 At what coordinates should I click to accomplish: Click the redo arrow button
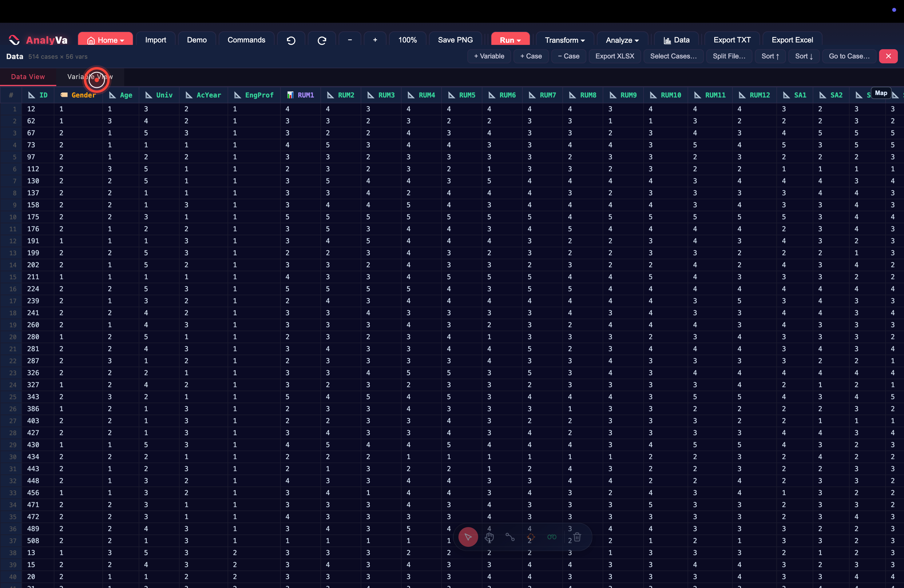pyautogui.click(x=322, y=40)
